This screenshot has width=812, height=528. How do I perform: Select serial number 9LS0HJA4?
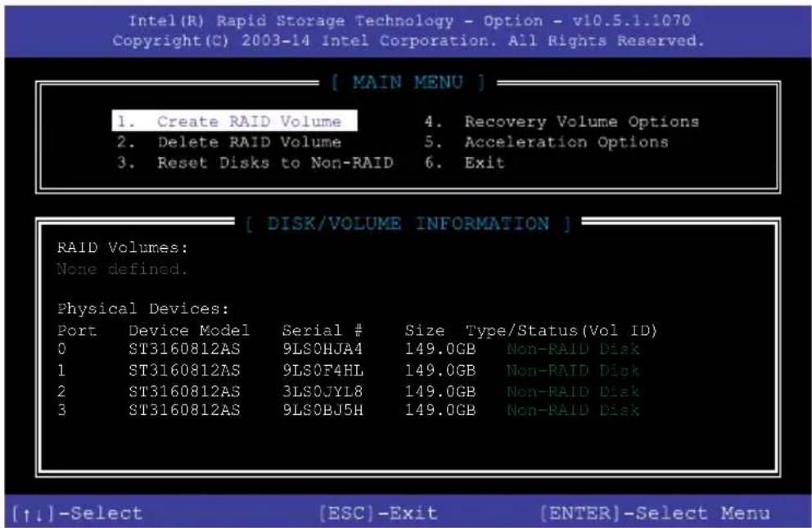tap(323, 349)
